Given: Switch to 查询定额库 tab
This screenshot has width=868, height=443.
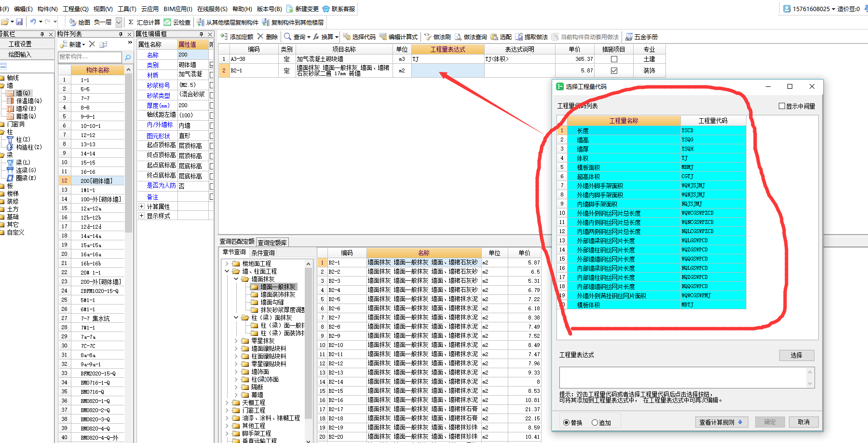Looking at the screenshot, I should [x=272, y=243].
